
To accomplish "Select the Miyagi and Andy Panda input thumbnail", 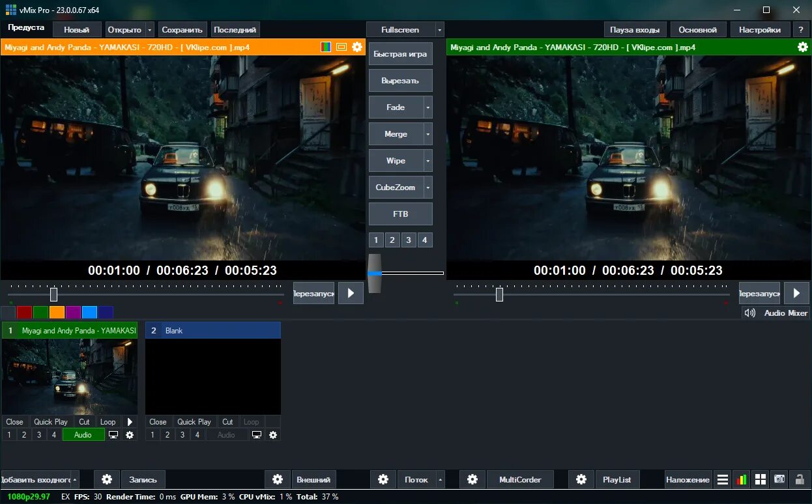I will tap(70, 376).
